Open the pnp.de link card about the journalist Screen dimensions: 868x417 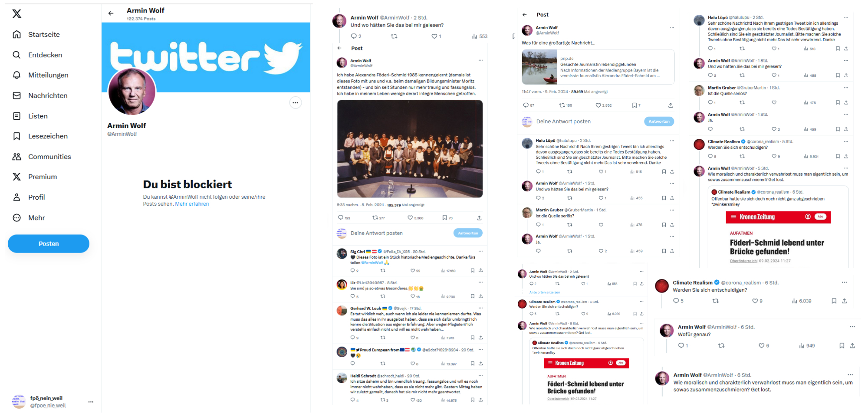pyautogui.click(x=598, y=67)
